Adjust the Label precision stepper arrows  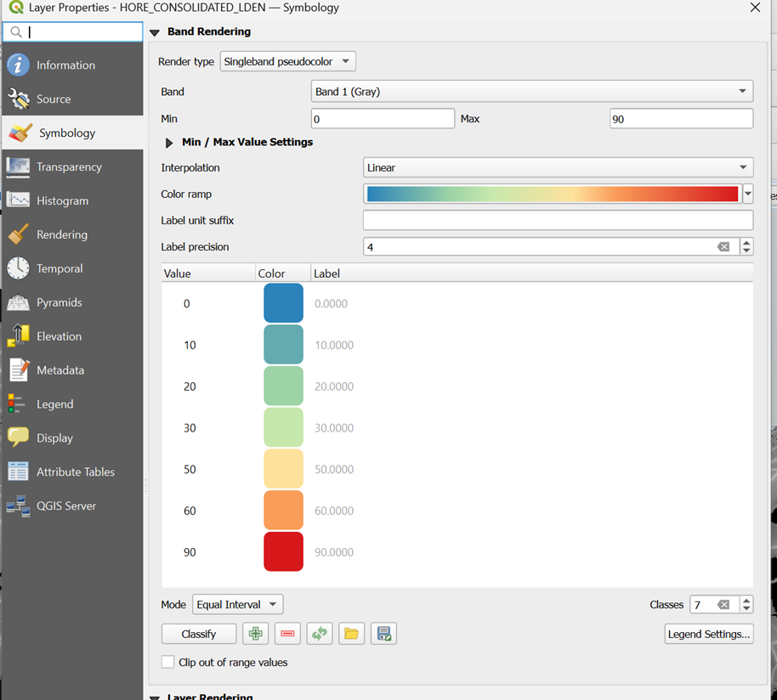746,246
